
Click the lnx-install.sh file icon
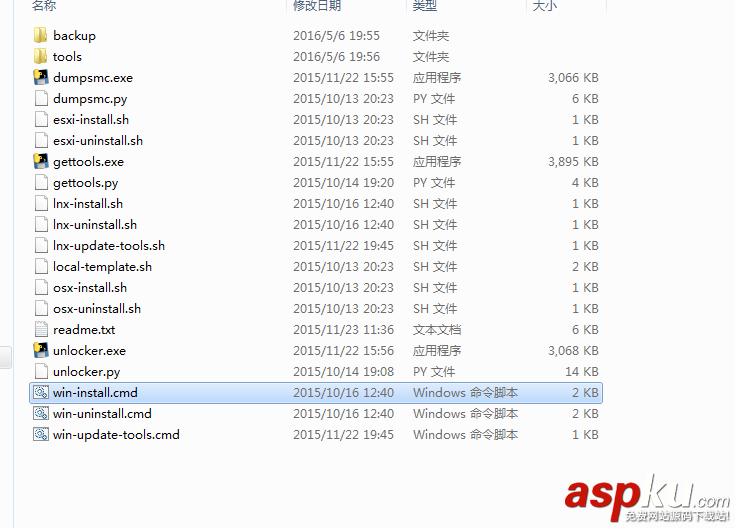point(41,204)
